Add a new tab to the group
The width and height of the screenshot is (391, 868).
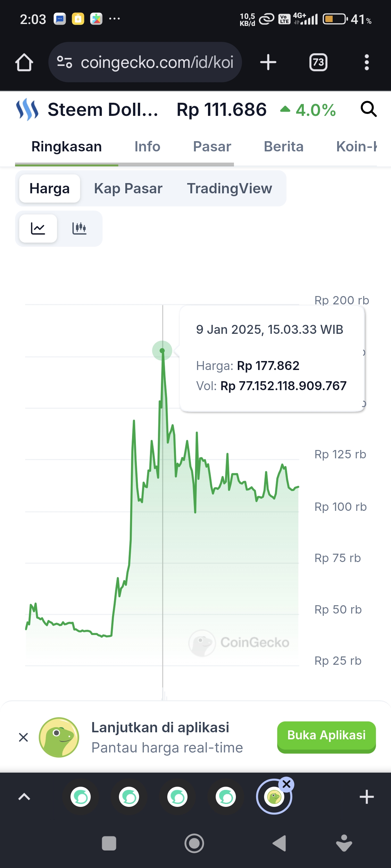tap(366, 797)
